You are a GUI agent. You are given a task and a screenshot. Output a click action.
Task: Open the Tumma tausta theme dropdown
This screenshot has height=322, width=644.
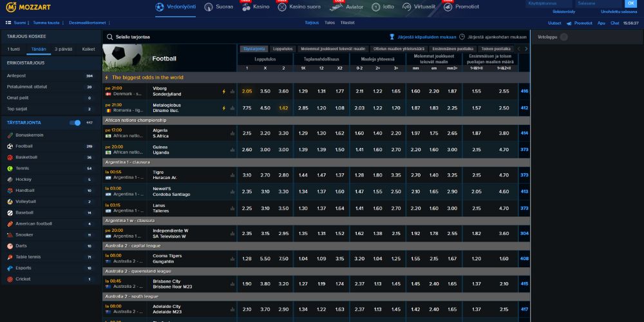pos(48,23)
